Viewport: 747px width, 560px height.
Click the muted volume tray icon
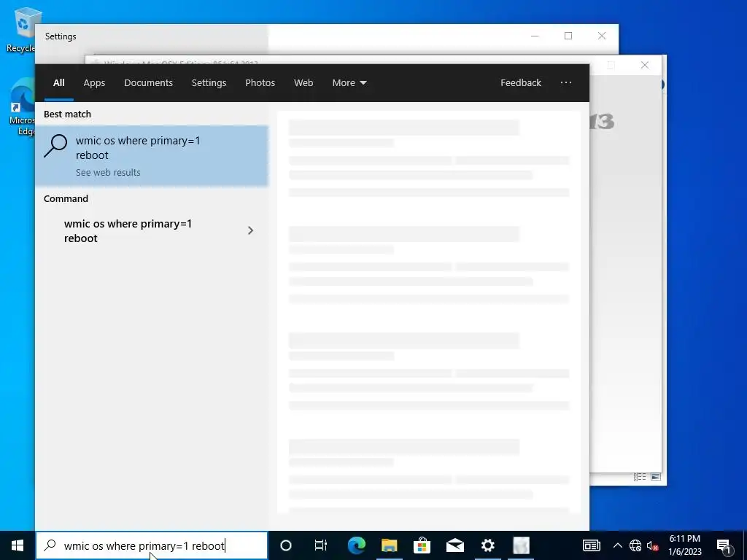tap(652, 545)
